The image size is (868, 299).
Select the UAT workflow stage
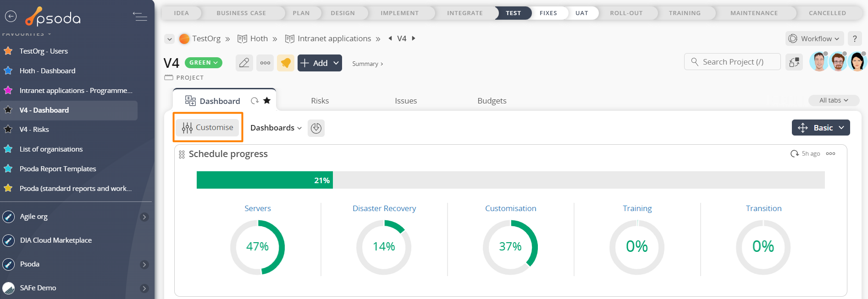[x=581, y=13]
